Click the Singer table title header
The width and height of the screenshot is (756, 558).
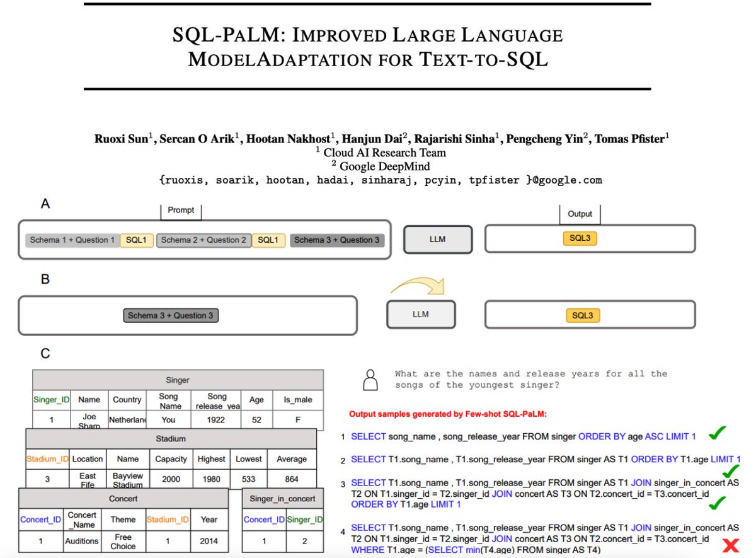click(x=178, y=380)
